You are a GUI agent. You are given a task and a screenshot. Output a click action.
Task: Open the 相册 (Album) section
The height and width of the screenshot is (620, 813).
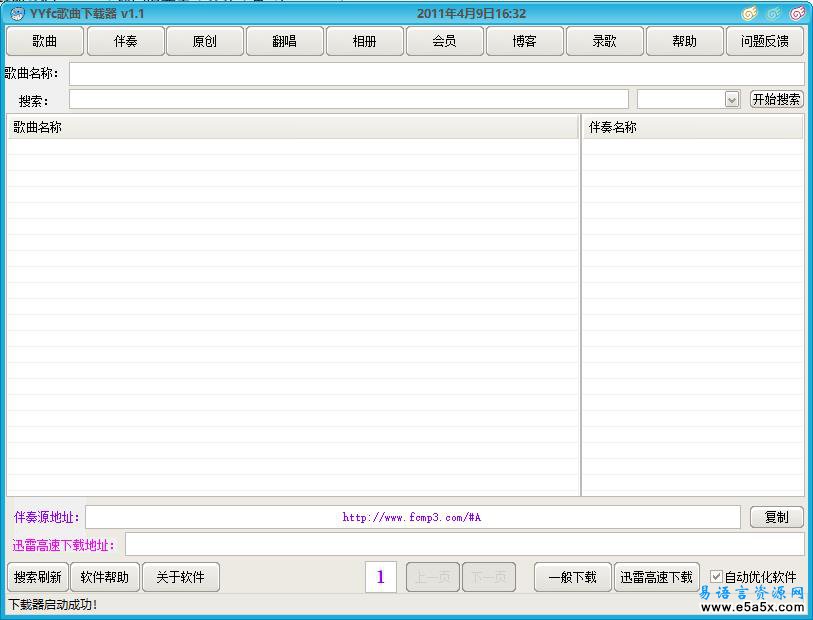coord(364,41)
